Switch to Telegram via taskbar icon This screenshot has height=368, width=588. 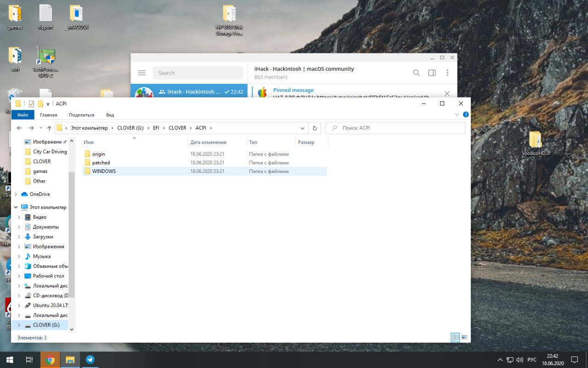pos(90,360)
